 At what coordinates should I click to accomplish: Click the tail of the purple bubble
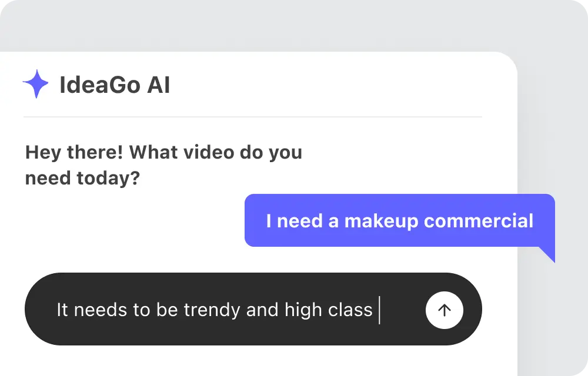coord(549,253)
